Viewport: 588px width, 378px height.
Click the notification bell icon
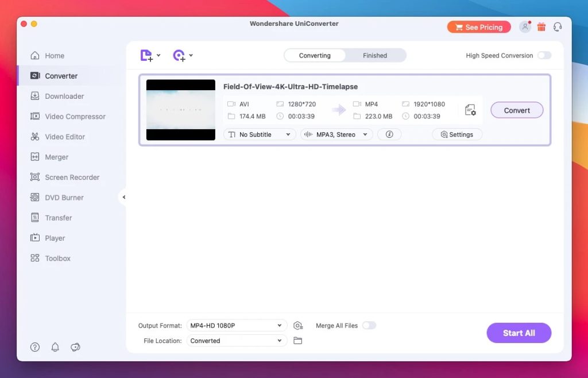pos(55,347)
